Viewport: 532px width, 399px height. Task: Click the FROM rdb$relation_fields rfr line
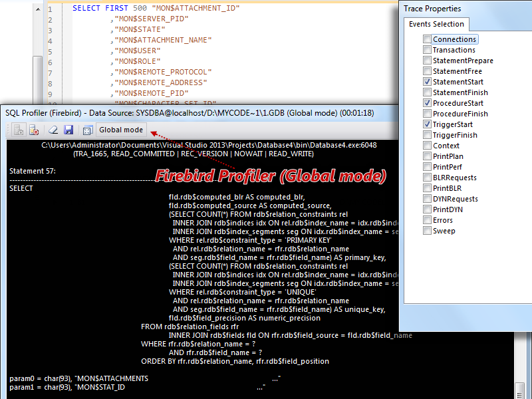(x=190, y=327)
